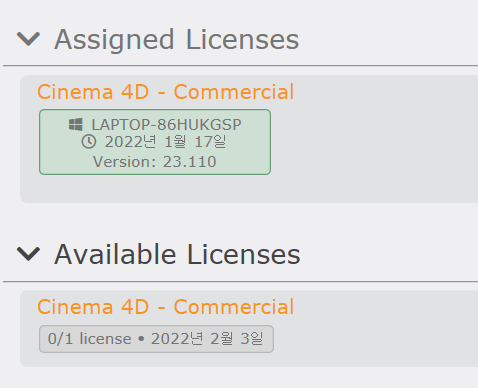The image size is (478, 388).
Task: Select the 0/1 license box
Action: pyautogui.click(x=156, y=339)
